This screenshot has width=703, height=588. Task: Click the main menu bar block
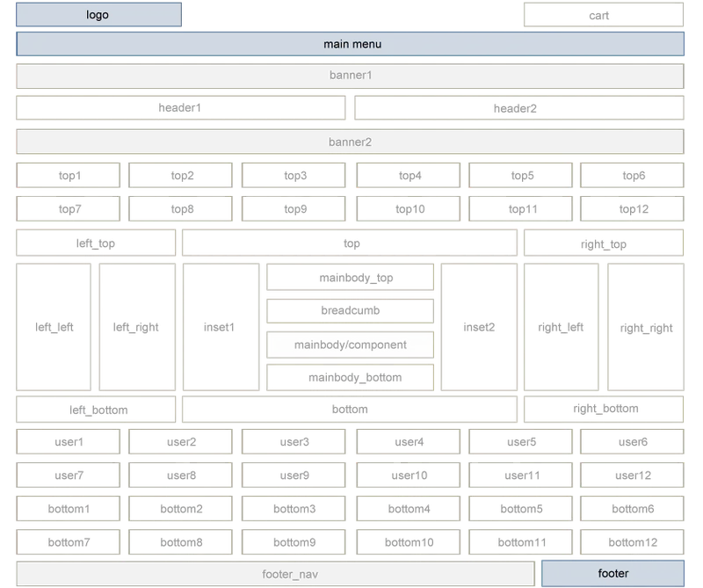[350, 44]
